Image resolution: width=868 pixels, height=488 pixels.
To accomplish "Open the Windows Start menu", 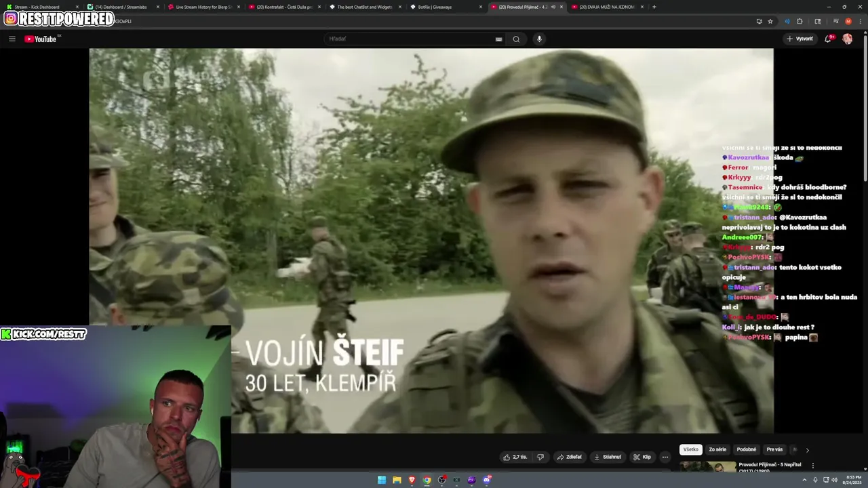I will point(382,480).
